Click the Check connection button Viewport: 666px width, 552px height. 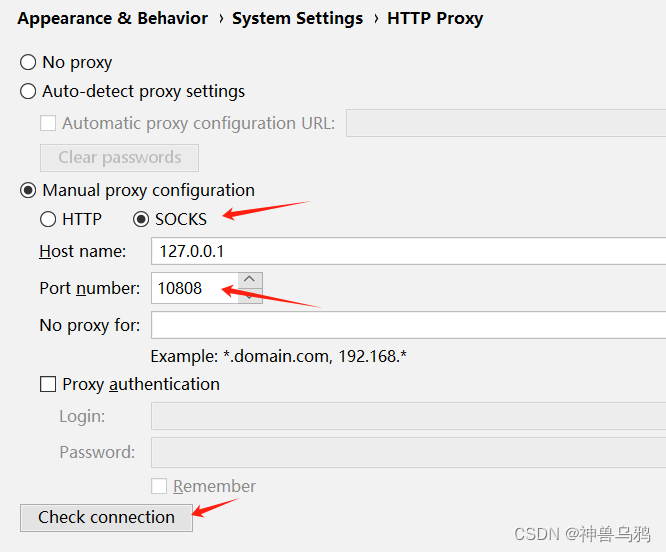point(106,518)
